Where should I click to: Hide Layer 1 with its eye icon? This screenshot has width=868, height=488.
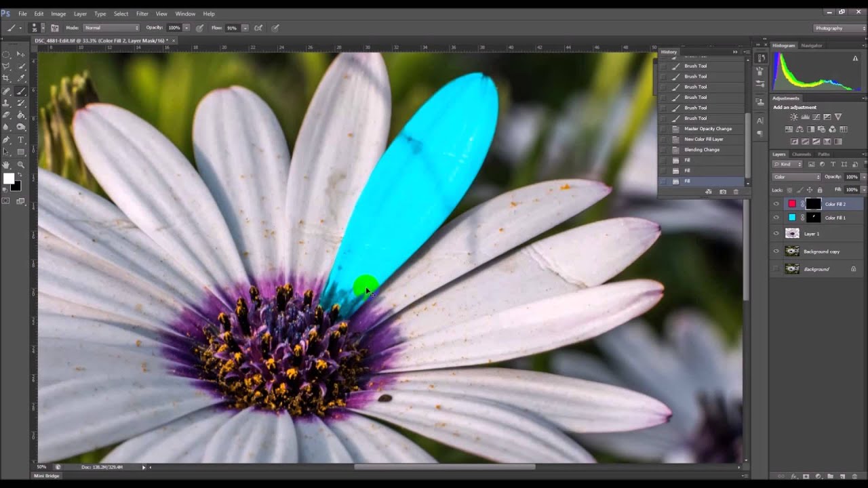(776, 233)
